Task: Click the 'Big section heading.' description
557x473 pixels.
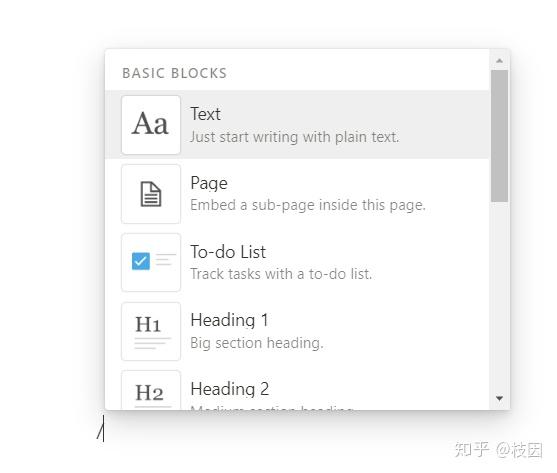Action: [x=257, y=343]
